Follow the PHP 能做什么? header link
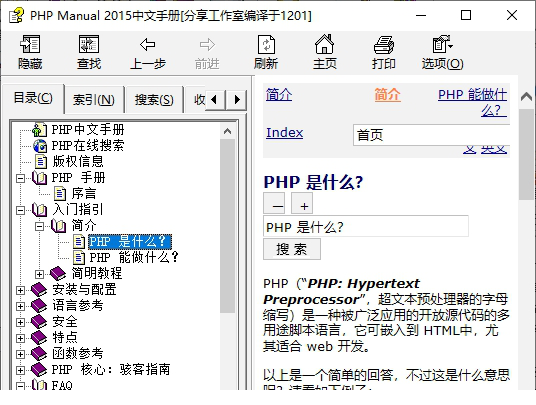The width and height of the screenshot is (536, 405). [x=472, y=102]
